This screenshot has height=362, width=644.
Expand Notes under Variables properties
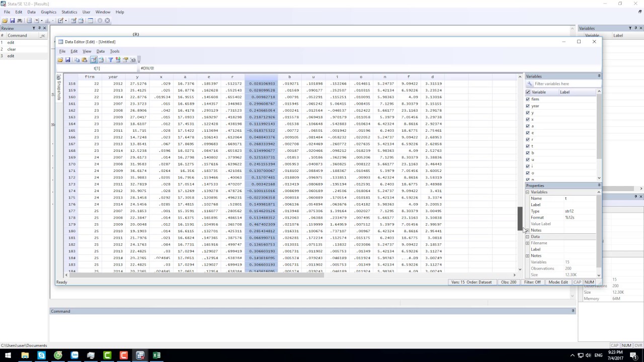tap(527, 230)
